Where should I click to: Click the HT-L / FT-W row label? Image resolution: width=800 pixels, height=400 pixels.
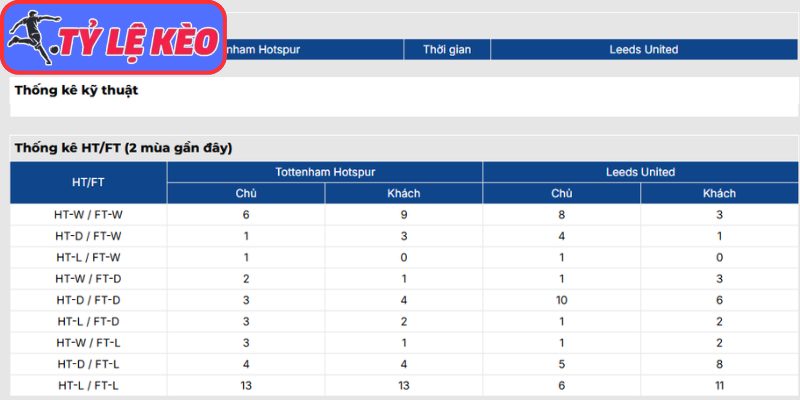[88, 258]
